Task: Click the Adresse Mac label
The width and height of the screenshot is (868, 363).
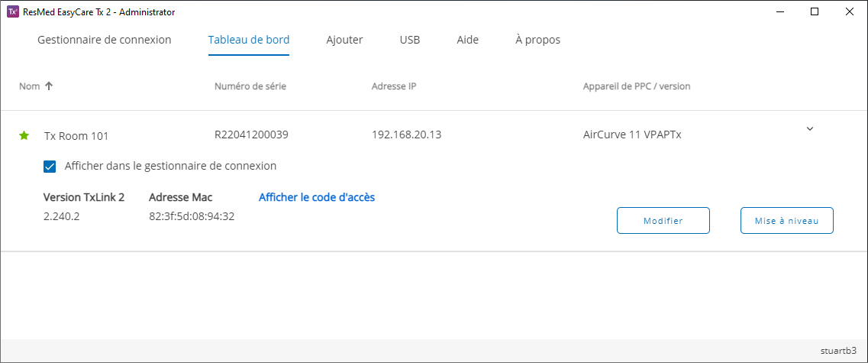Action: [180, 197]
